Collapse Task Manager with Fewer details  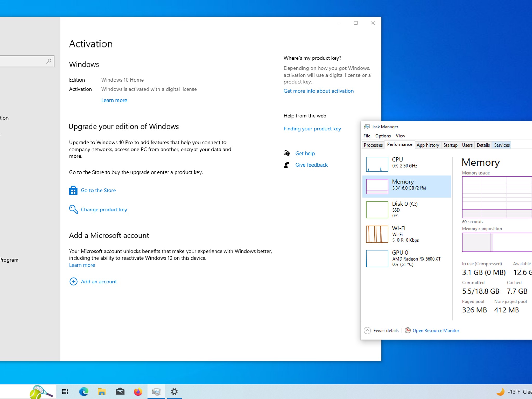(381, 330)
